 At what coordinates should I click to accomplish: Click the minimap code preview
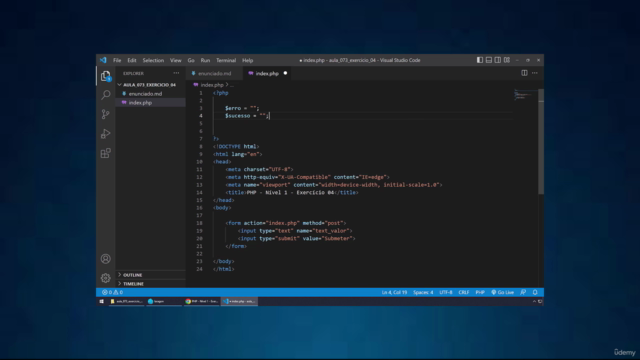(x=524, y=95)
